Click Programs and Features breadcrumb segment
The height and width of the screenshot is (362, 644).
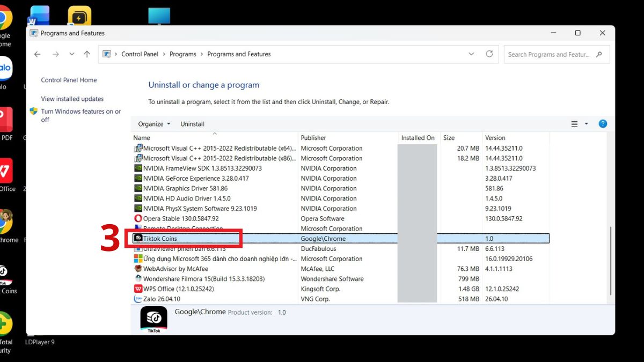click(239, 54)
